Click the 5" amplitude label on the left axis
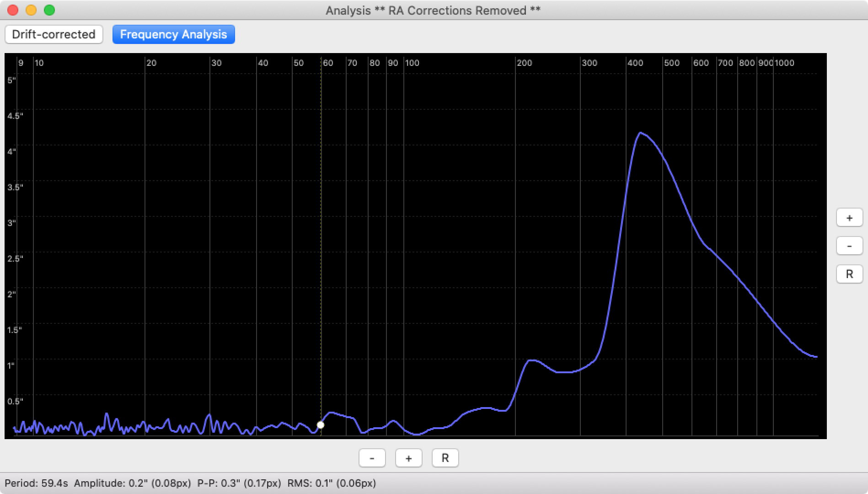The width and height of the screenshot is (868, 494). (x=11, y=81)
